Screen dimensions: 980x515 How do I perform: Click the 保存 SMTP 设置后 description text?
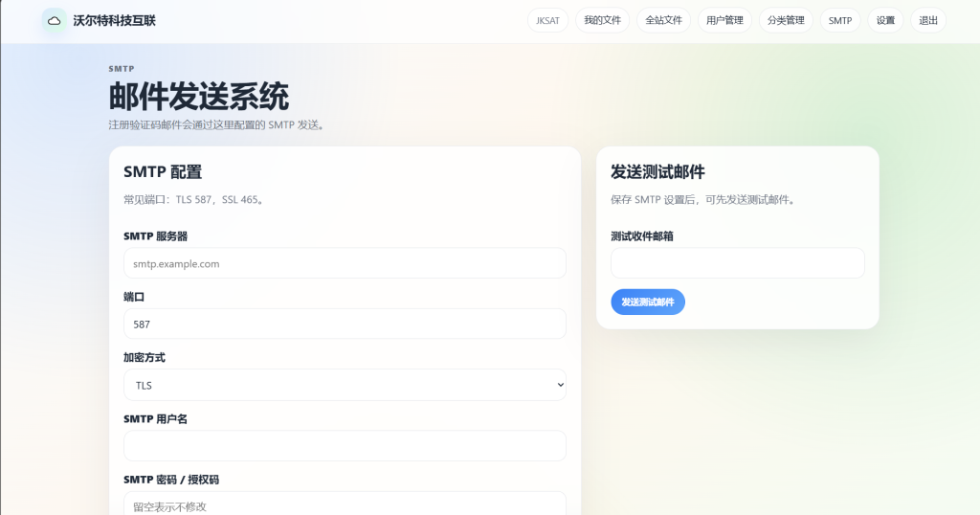point(703,200)
